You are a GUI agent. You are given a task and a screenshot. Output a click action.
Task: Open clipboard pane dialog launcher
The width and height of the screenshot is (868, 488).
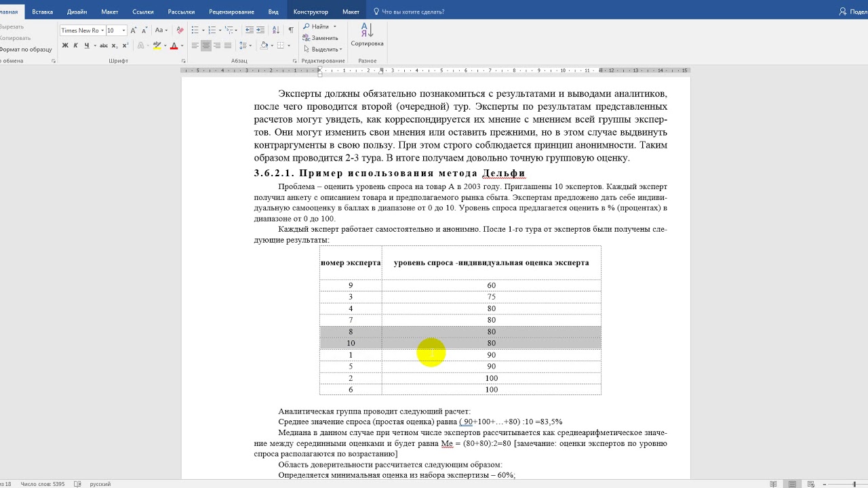click(54, 61)
